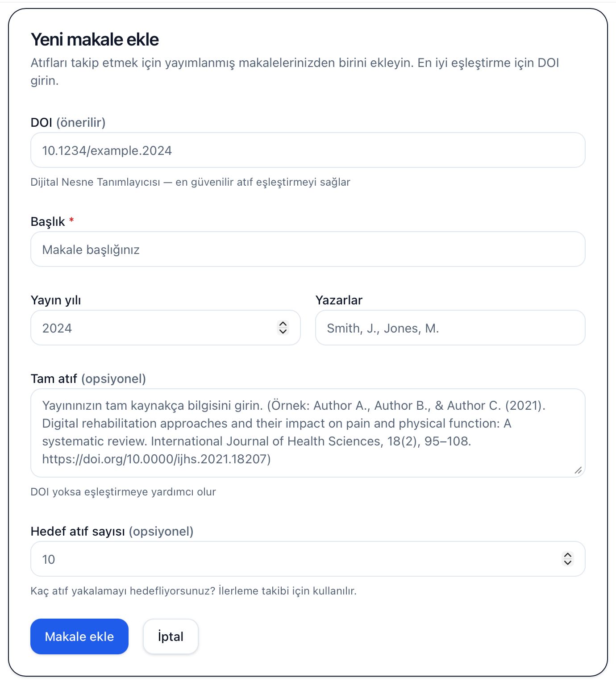This screenshot has height=682, width=616.
Task: Select the Hedef atıf sayısı number field
Action: 268,558
